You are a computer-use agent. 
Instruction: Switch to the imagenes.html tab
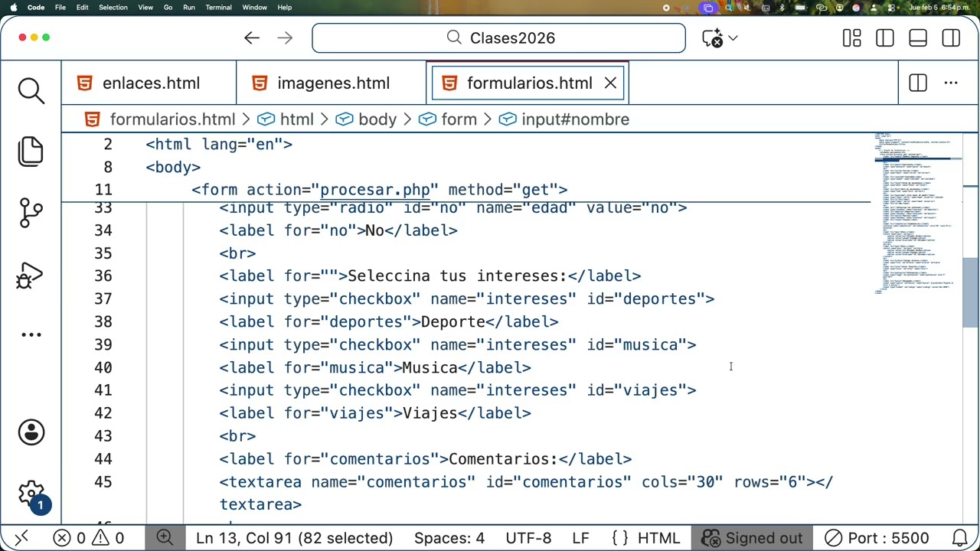(x=332, y=83)
